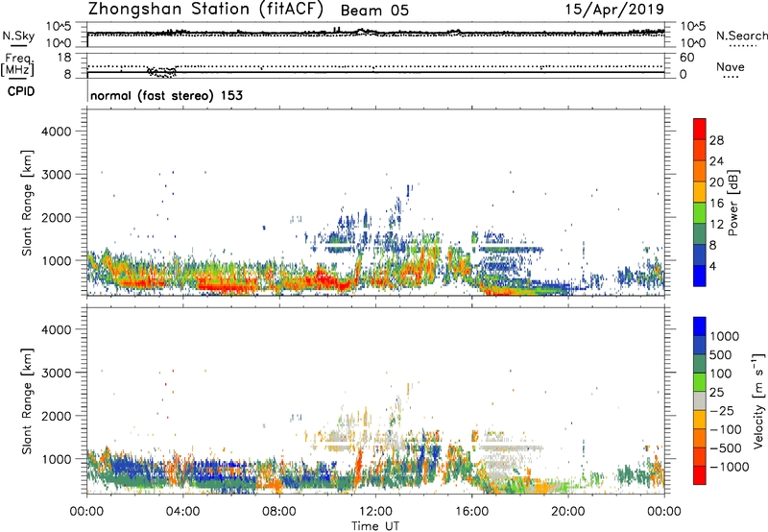Click the "08:00" time tick label

click(x=279, y=512)
